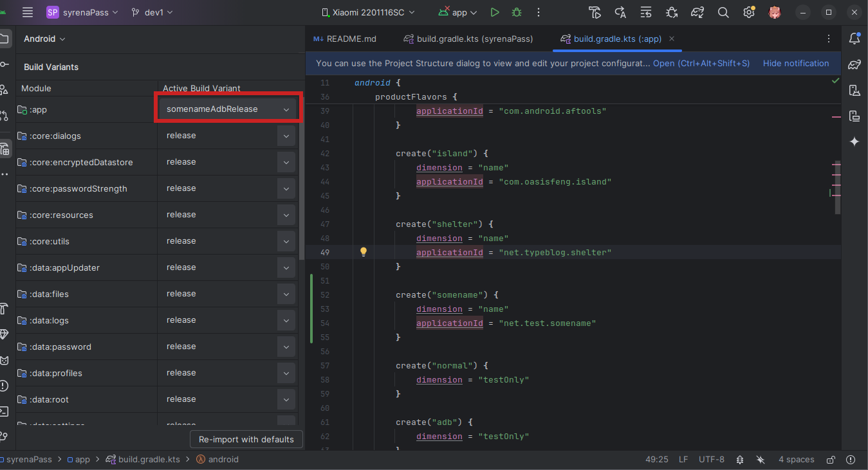Open the syrenaPass project dropdown

click(82, 12)
